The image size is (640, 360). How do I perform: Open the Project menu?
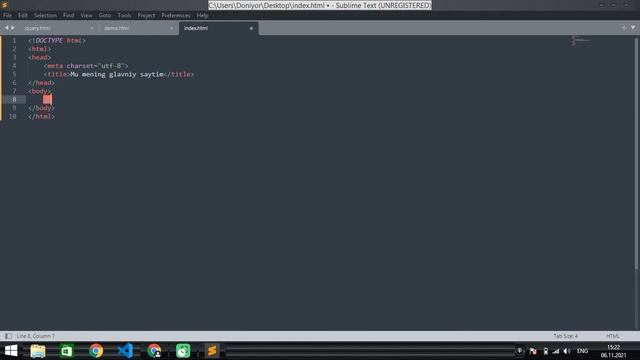[x=146, y=16]
